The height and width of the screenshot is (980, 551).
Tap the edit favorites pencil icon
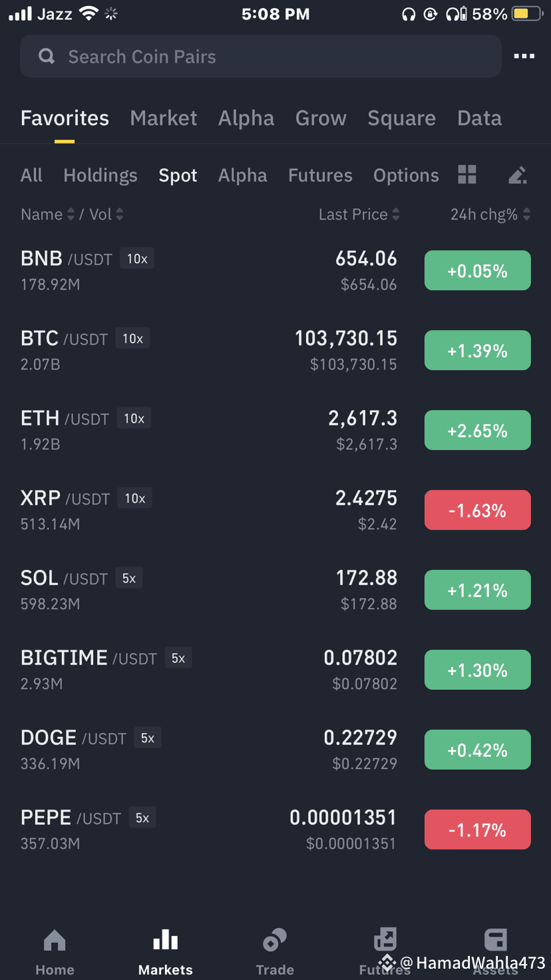[x=517, y=175]
